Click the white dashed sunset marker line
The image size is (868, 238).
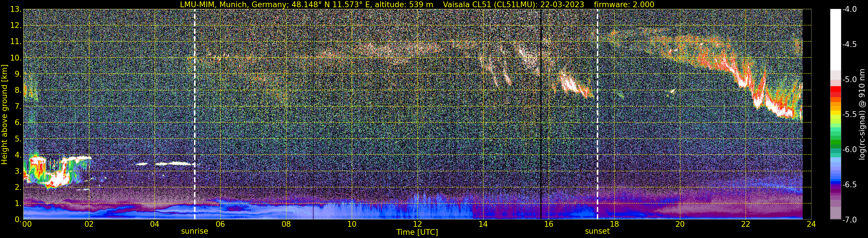(597, 114)
